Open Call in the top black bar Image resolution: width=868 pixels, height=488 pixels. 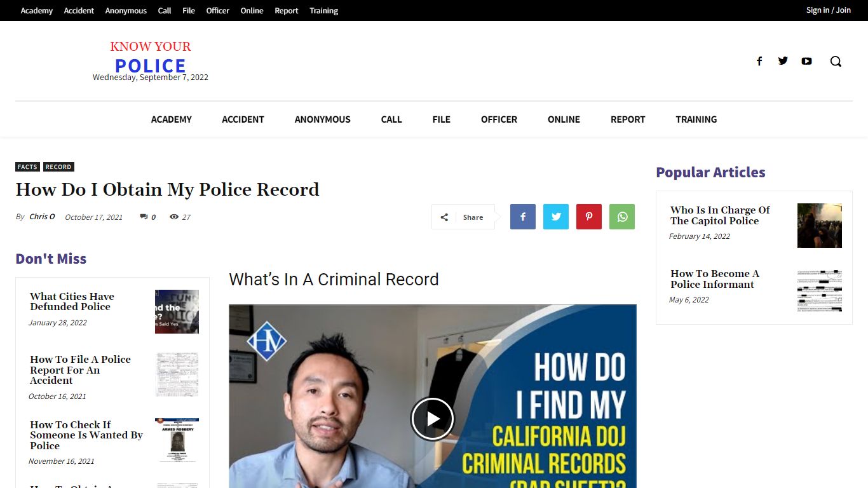(165, 11)
